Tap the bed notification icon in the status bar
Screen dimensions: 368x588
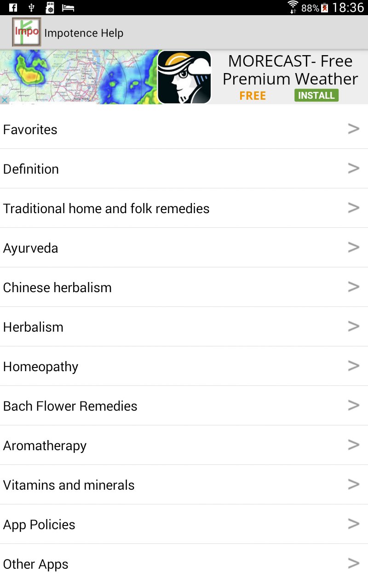click(68, 8)
